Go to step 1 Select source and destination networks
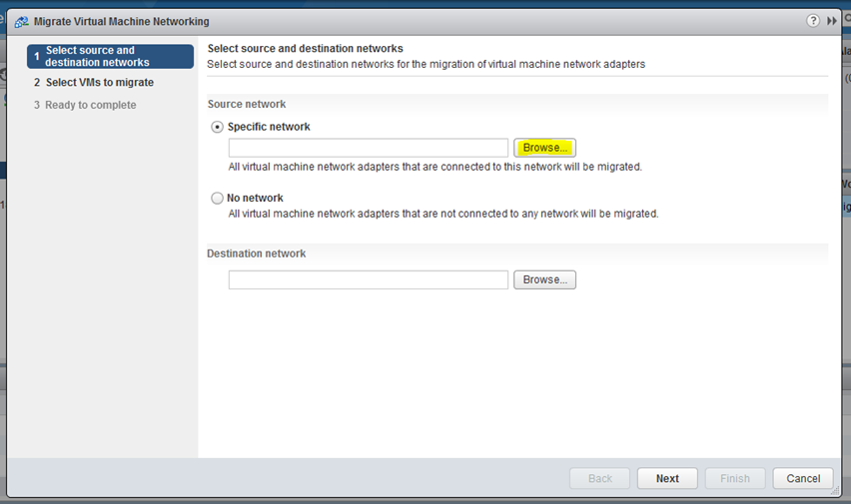 [110, 57]
